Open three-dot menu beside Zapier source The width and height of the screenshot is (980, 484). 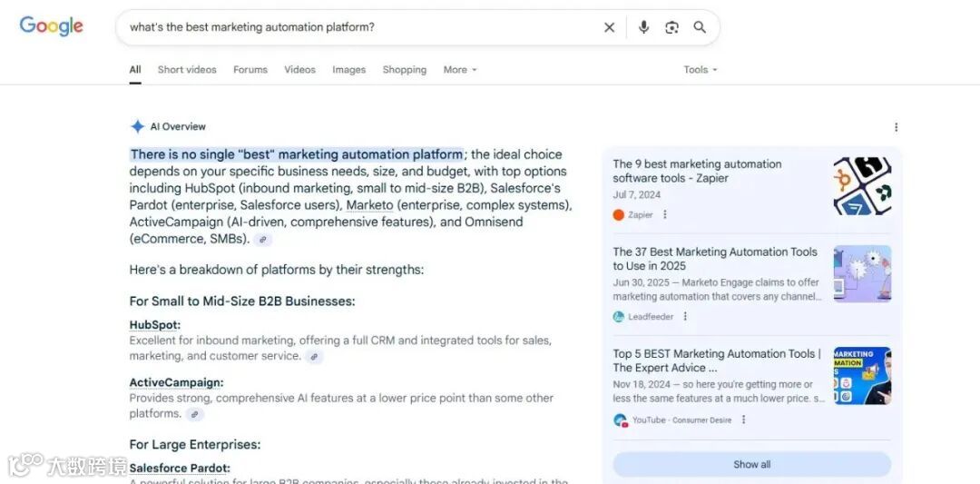tap(665, 214)
